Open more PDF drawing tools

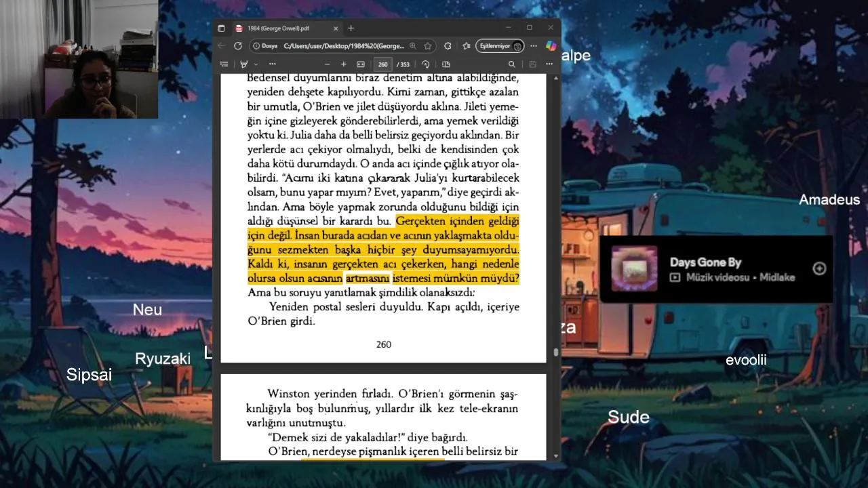pyautogui.click(x=272, y=64)
